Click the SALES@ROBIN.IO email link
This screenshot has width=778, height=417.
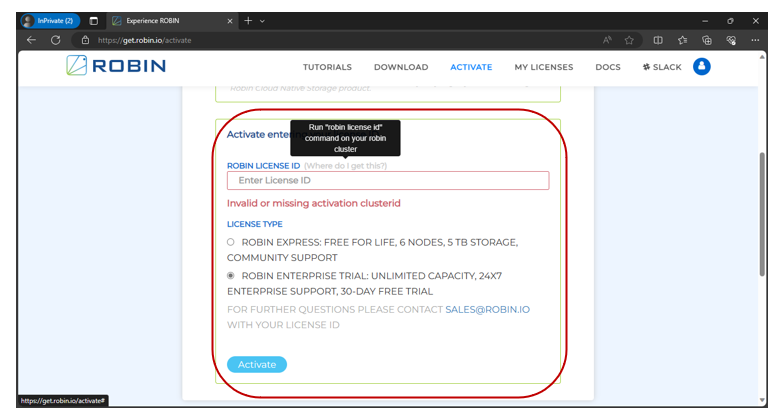(x=487, y=309)
